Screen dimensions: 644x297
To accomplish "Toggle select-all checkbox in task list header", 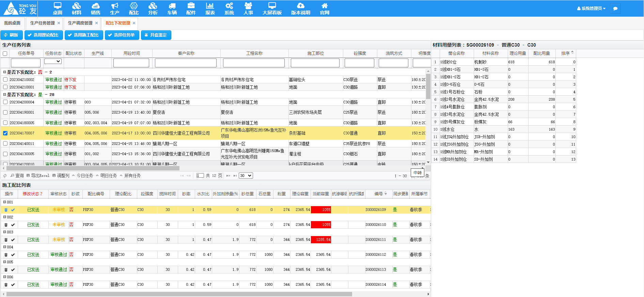I will click(x=5, y=54).
